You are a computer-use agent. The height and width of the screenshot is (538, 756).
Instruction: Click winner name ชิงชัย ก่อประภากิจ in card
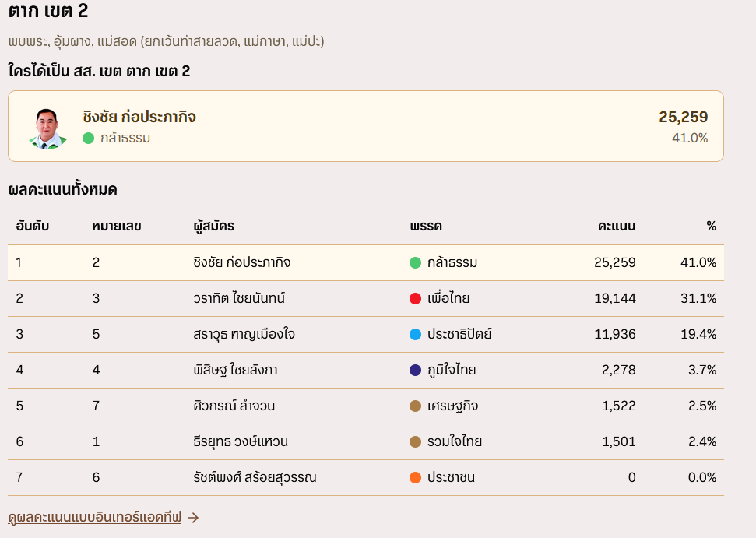tap(139, 118)
